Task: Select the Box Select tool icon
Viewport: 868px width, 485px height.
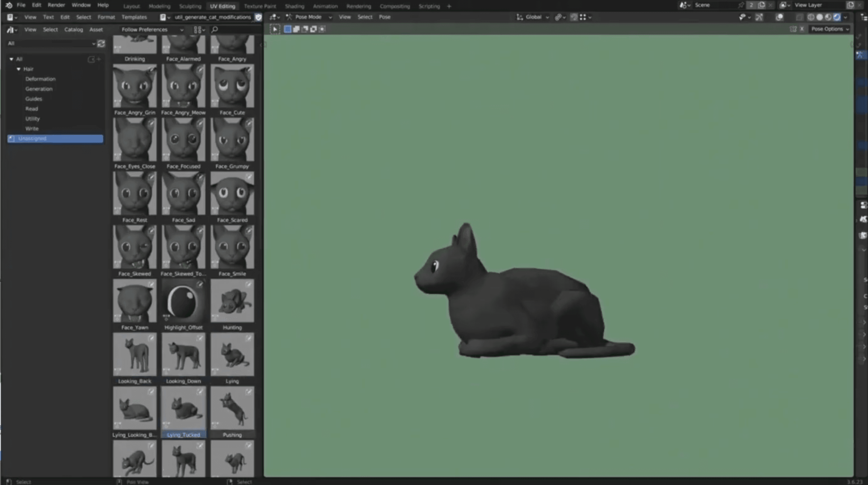Action: [x=288, y=29]
